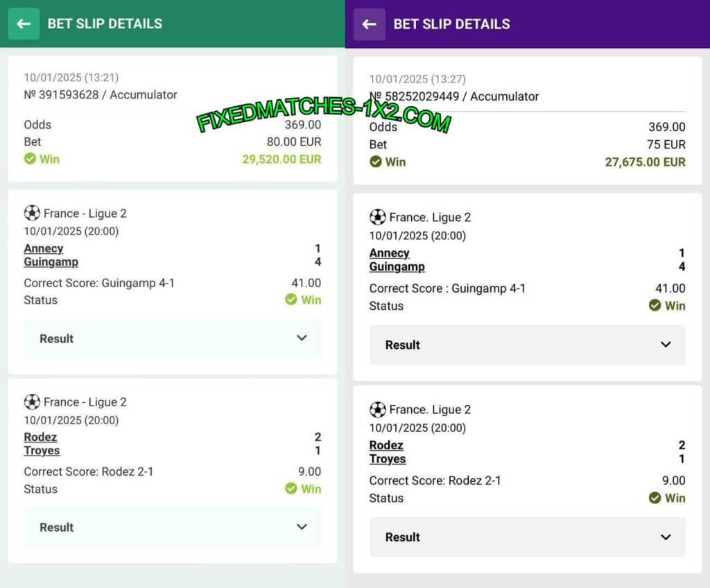This screenshot has width=710, height=588.
Task: Click the 27,675.00 EUR winning amount
Action: coord(645,162)
